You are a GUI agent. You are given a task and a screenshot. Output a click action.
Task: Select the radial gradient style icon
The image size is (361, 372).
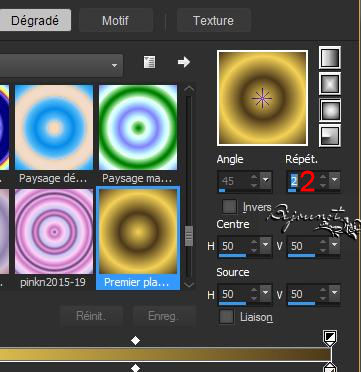pyautogui.click(x=330, y=135)
